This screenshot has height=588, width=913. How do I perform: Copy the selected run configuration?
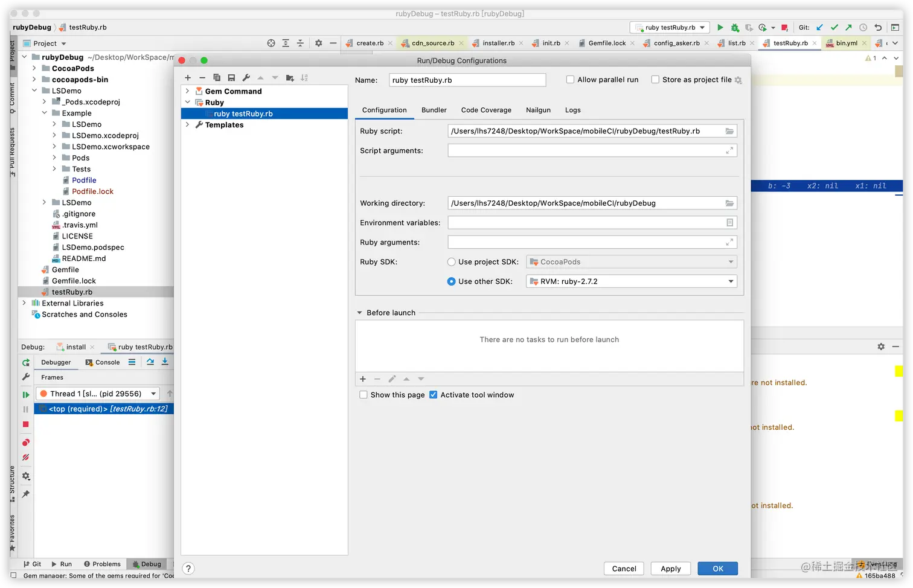tap(217, 78)
